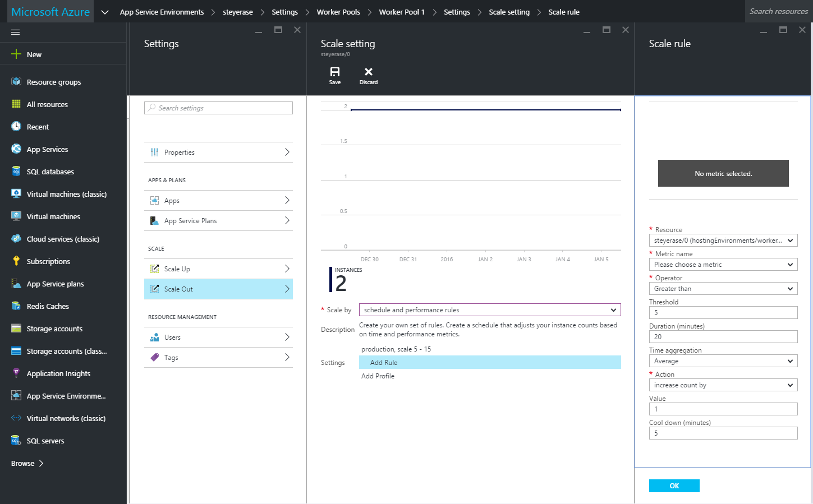Image resolution: width=813 pixels, height=504 pixels.
Task: Select production, scale 5 - 15 profile
Action: 396,349
